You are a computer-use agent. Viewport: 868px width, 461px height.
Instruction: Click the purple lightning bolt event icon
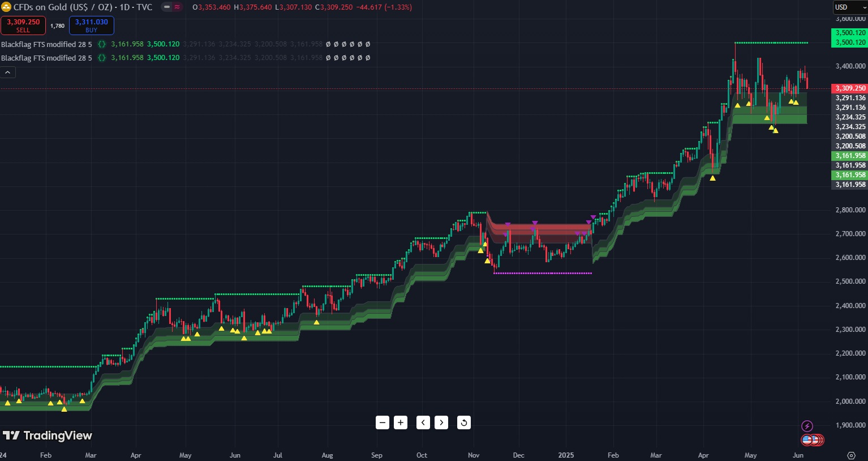807,426
